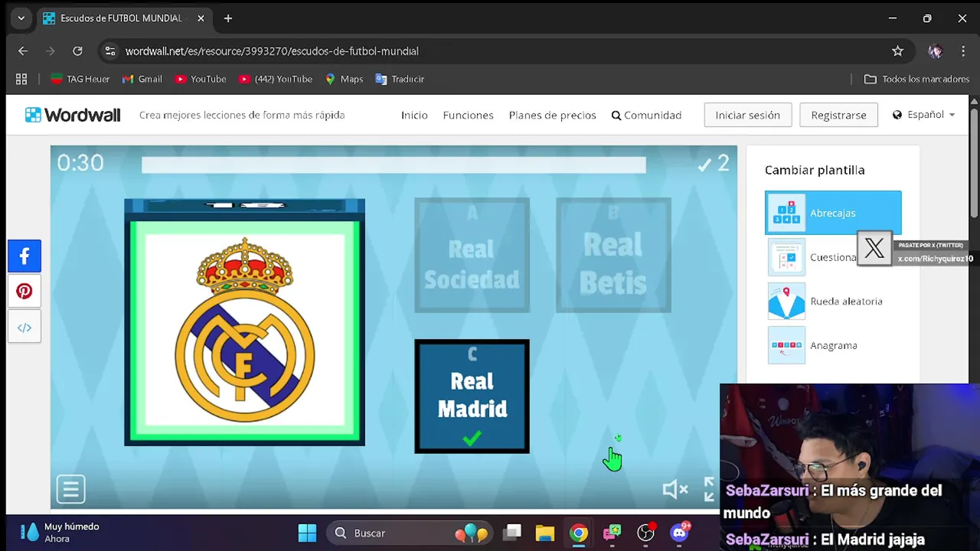Open Google Chrome from taskbar

pyautogui.click(x=579, y=533)
